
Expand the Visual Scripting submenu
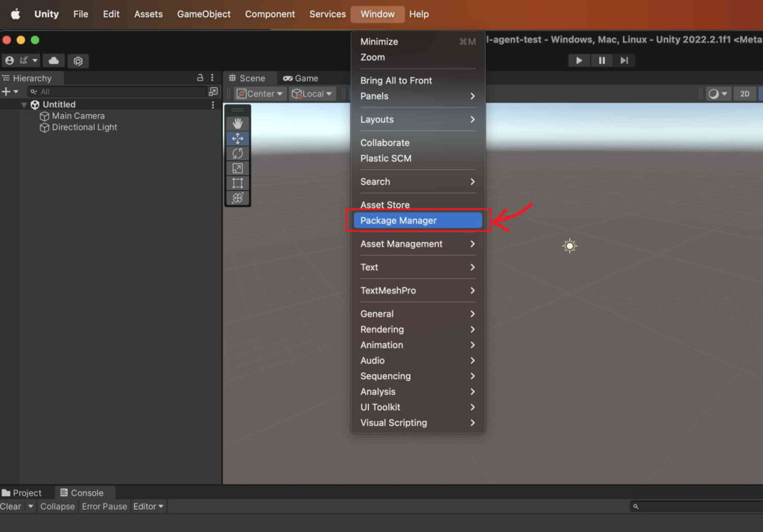418,423
